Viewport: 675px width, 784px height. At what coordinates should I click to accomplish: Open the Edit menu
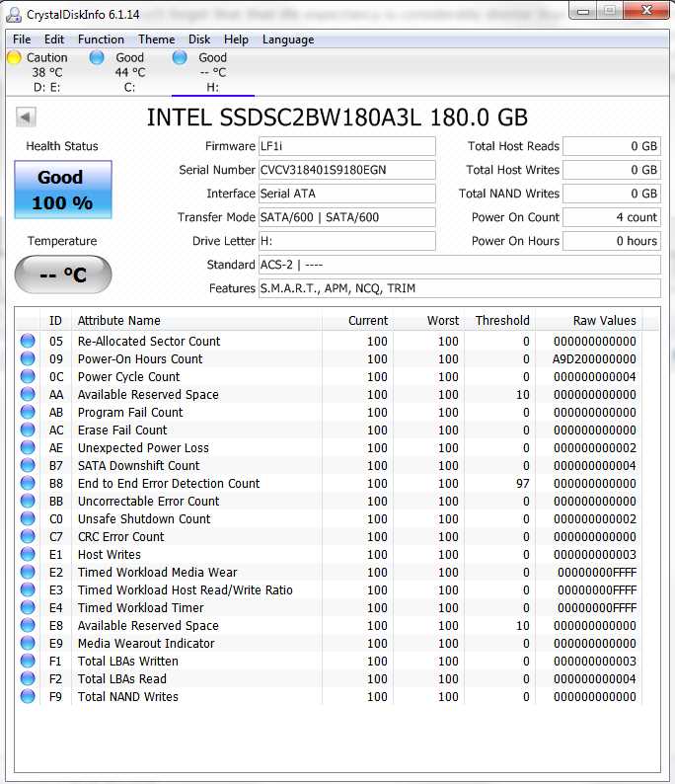click(54, 39)
